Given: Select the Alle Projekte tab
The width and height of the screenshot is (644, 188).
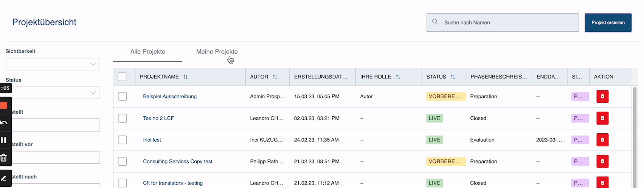Looking at the screenshot, I should coord(147,52).
